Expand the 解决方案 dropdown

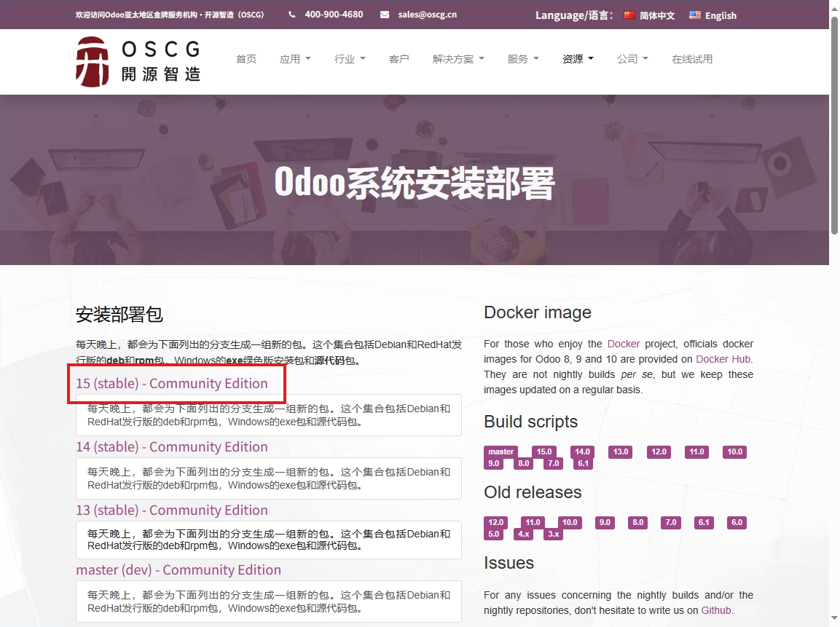pyautogui.click(x=458, y=59)
